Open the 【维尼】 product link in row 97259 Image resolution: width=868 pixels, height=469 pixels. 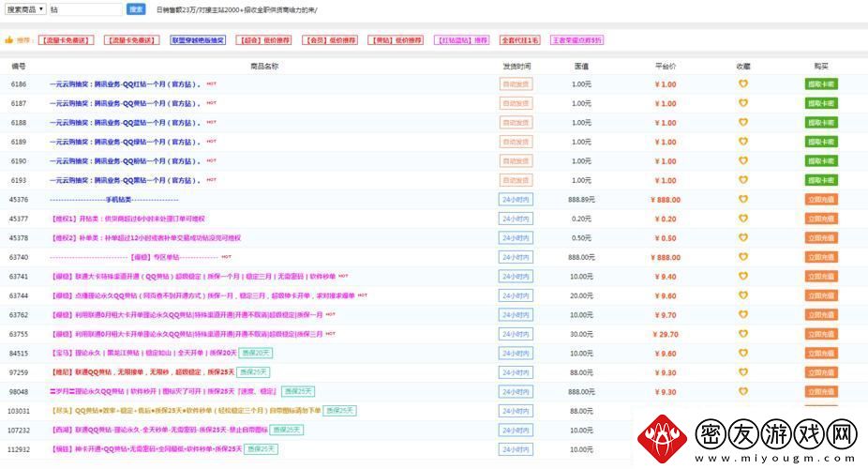click(142, 372)
